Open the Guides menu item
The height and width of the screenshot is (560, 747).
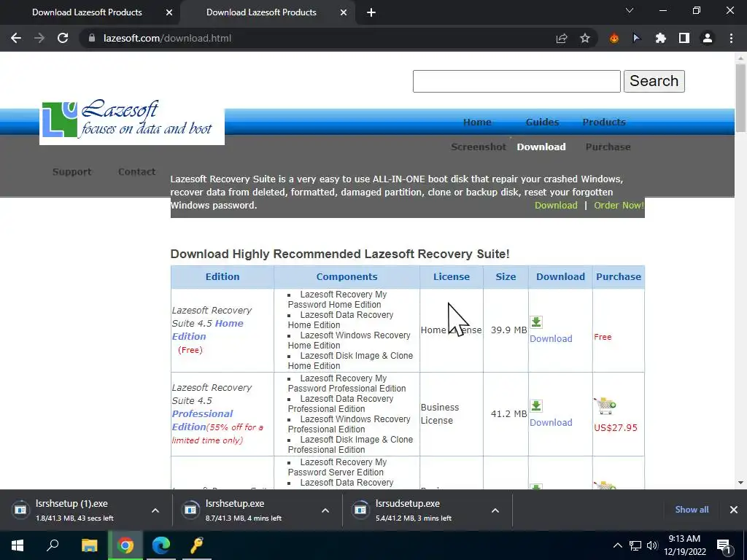point(542,122)
